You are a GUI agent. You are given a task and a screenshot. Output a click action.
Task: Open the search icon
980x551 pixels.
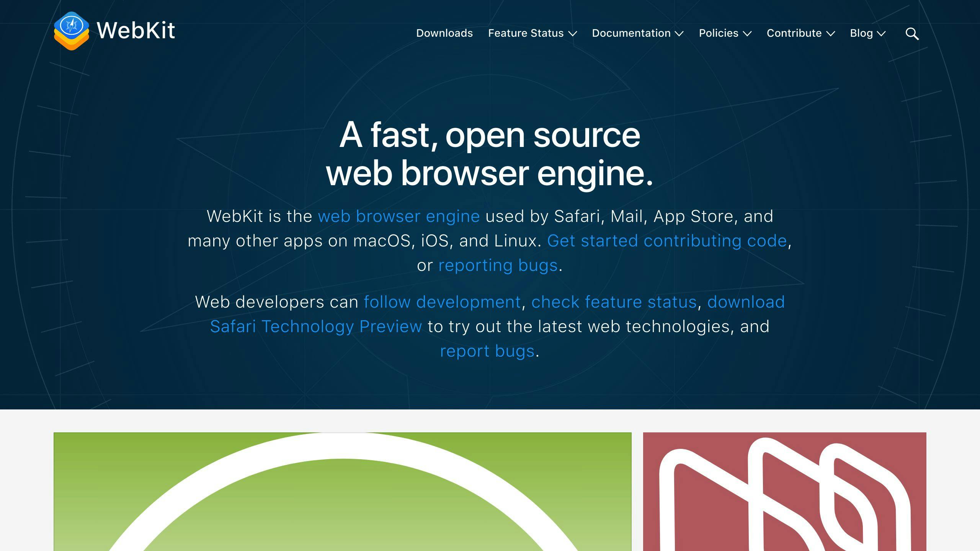[x=912, y=33]
